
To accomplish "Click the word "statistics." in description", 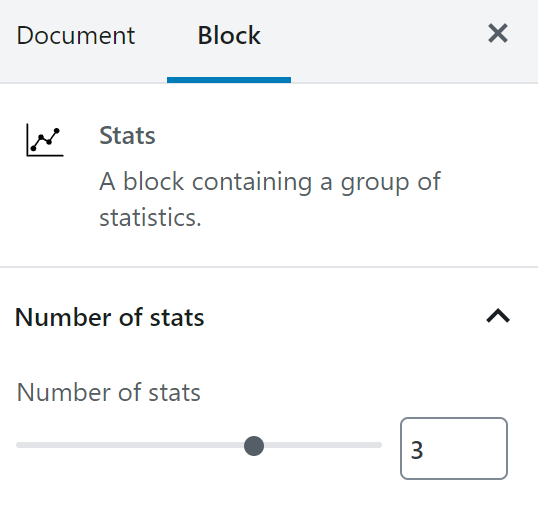I will 150,218.
